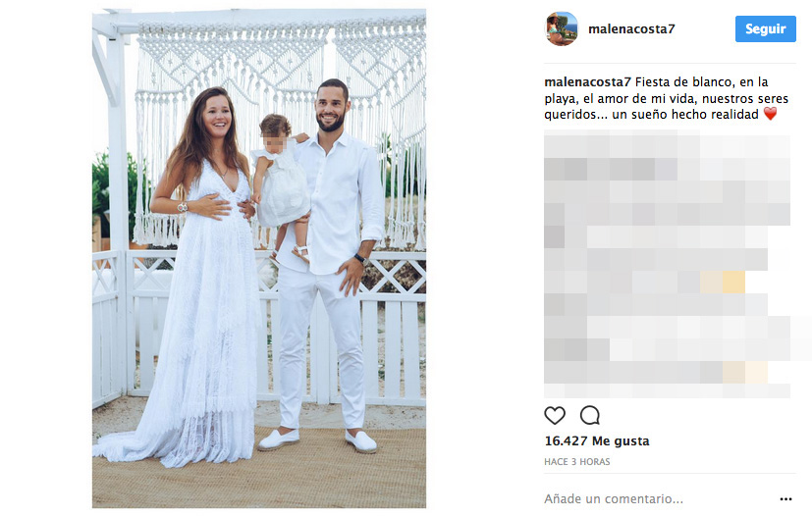Click the malenacosta7 profile avatar
This screenshot has height=517, width=812.
point(562,29)
